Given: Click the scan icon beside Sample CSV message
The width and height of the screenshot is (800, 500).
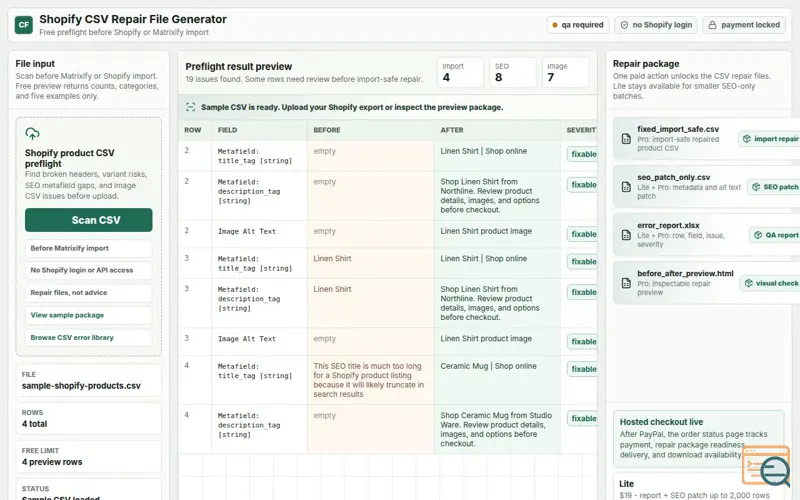Looking at the screenshot, I should pos(190,107).
